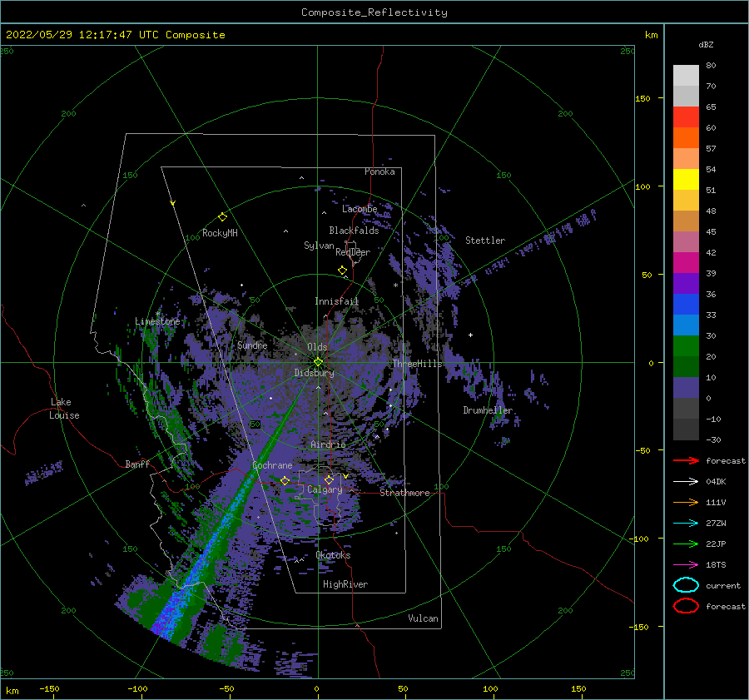Click the orange 111V arrow icon
Viewport: 749px width, 700px height.
(686, 502)
